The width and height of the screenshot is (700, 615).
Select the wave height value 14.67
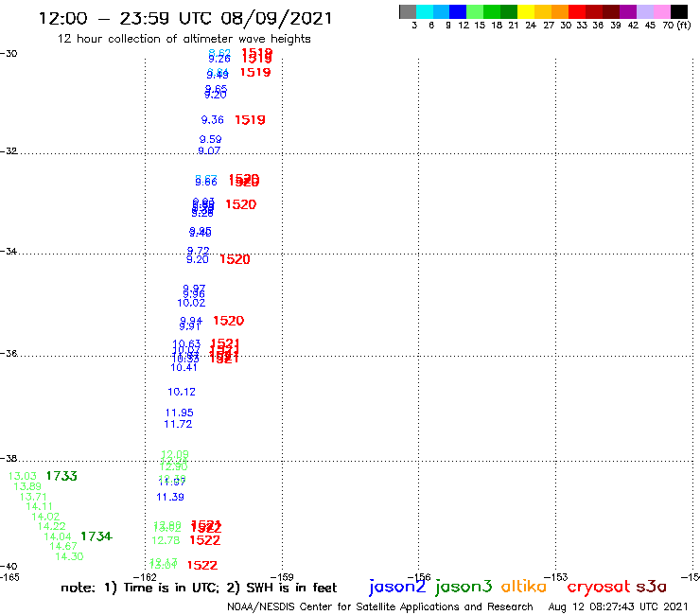click(63, 546)
